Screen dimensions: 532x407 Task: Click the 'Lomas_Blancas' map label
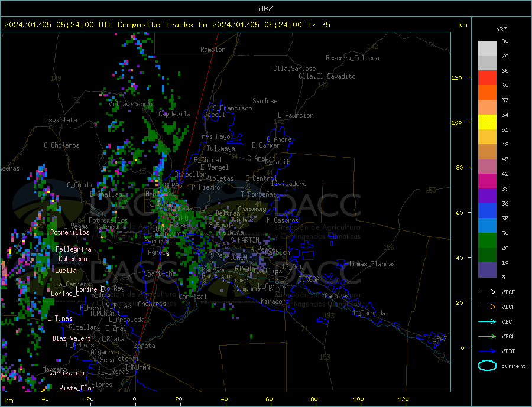click(x=372, y=264)
